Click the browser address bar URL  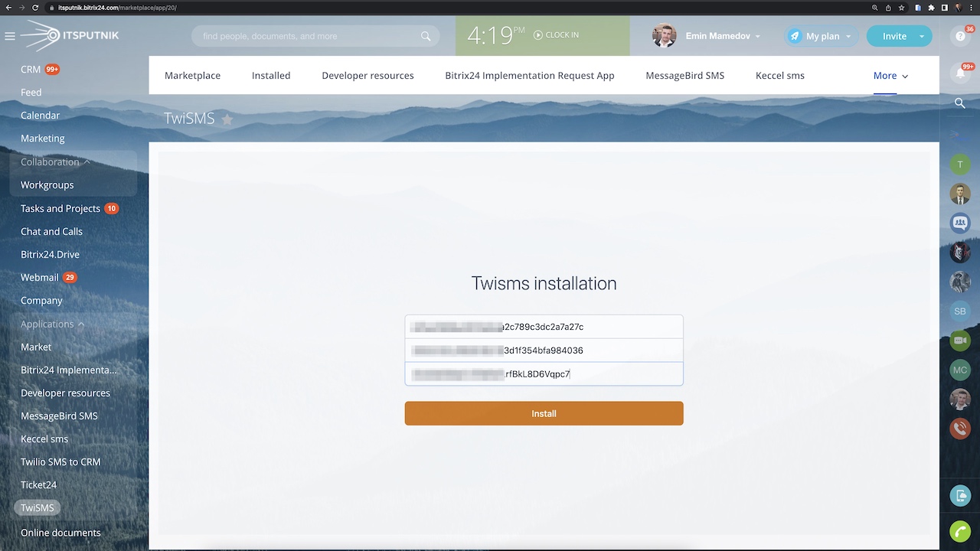[117, 8]
